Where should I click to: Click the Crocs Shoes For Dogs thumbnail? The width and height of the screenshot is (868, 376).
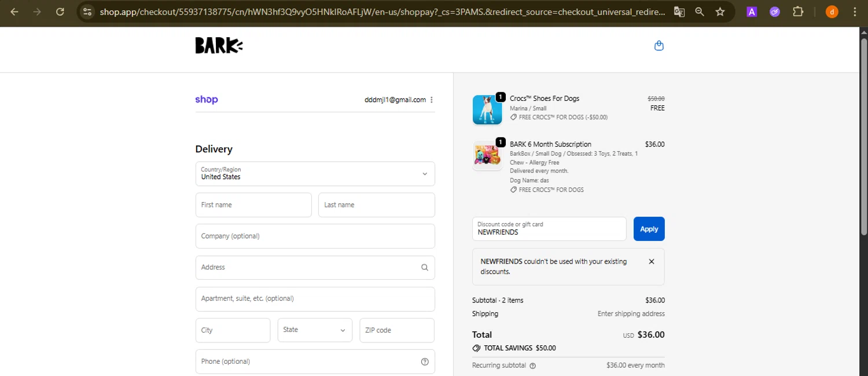pyautogui.click(x=487, y=109)
